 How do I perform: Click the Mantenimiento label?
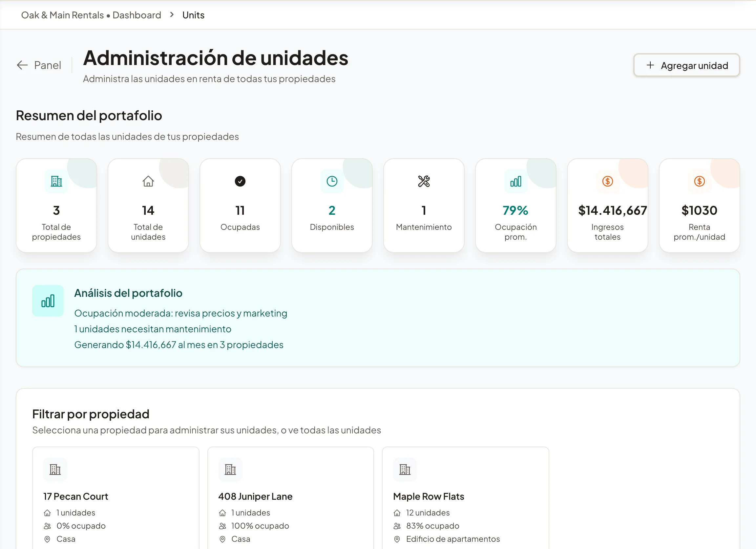[424, 227]
